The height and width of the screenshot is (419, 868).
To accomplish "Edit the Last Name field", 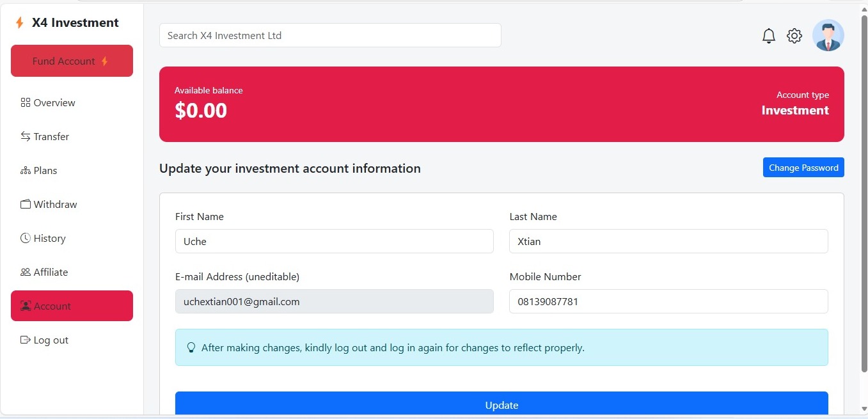I will [668, 241].
